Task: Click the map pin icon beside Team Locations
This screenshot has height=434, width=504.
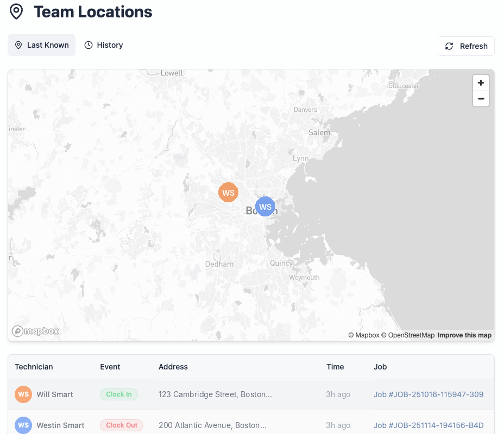Action: point(16,11)
